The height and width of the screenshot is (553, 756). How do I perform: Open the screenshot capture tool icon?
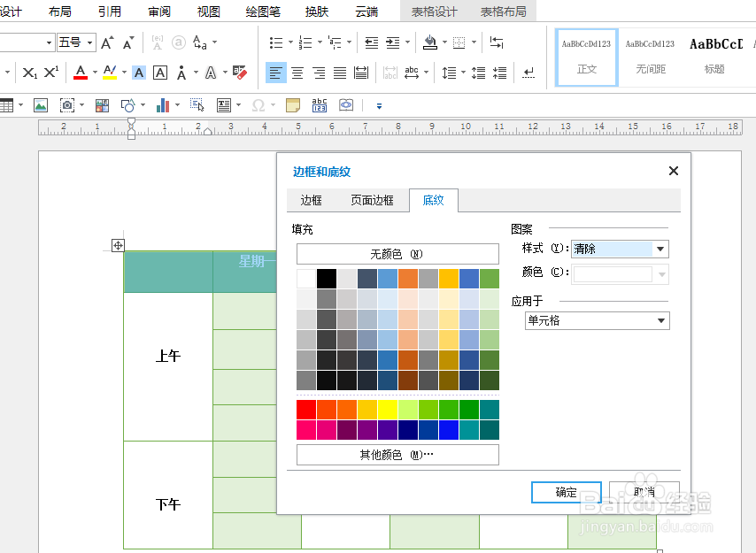point(67,104)
